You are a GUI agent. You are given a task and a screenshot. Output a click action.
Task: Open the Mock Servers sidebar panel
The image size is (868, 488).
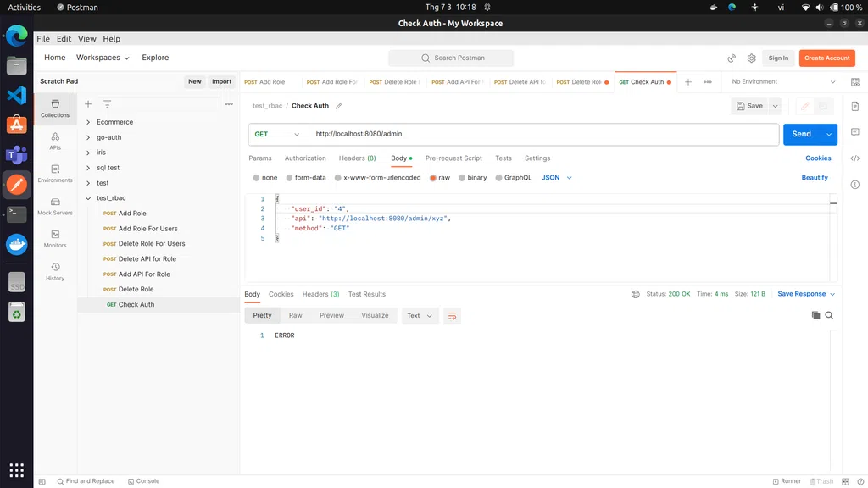click(55, 206)
